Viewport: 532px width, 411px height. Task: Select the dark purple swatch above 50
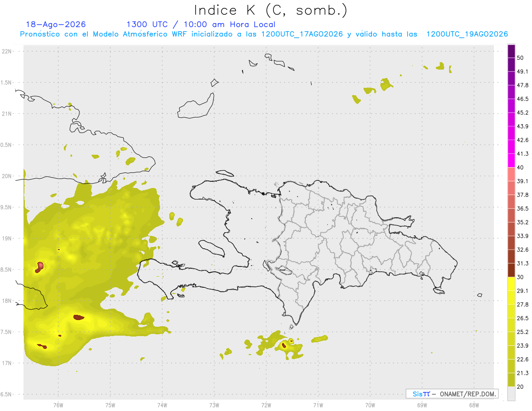(511, 51)
